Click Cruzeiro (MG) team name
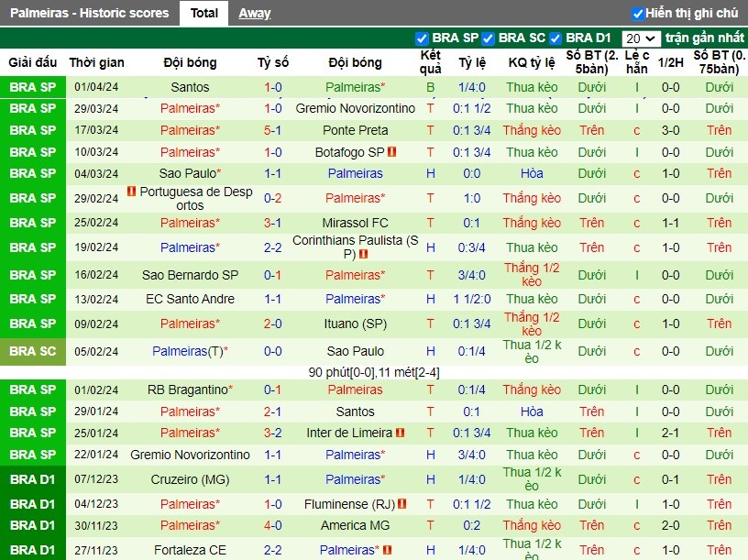 pos(190,479)
